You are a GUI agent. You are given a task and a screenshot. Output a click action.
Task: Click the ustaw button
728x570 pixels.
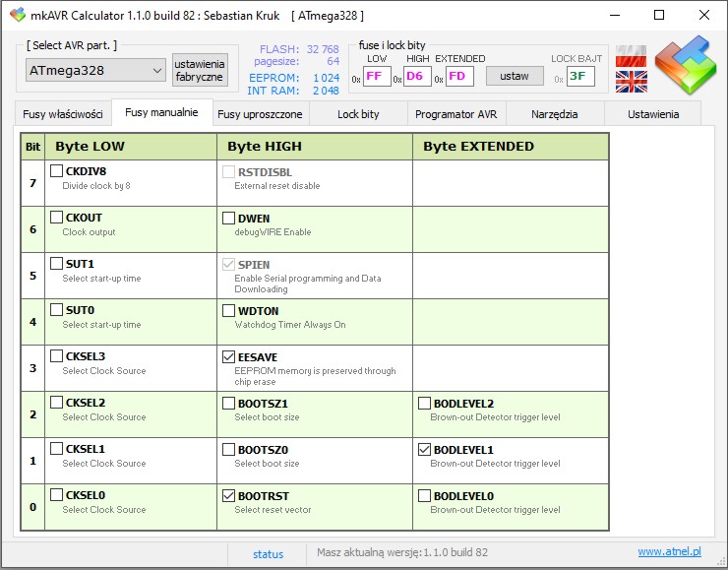tap(514, 76)
